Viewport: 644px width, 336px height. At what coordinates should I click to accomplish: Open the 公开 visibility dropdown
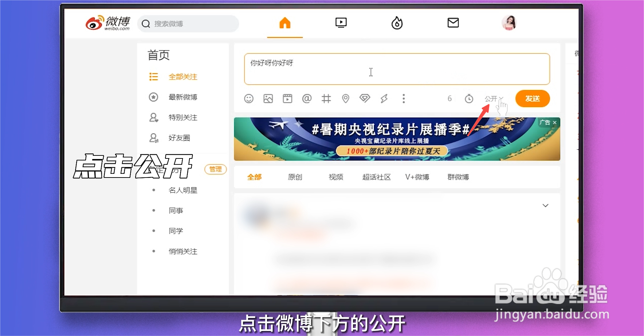[x=492, y=98]
